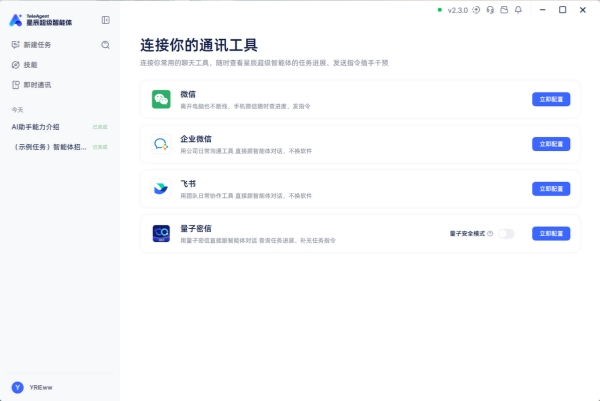
Task: Open the search icon next to 新建任务
Action: (105, 45)
